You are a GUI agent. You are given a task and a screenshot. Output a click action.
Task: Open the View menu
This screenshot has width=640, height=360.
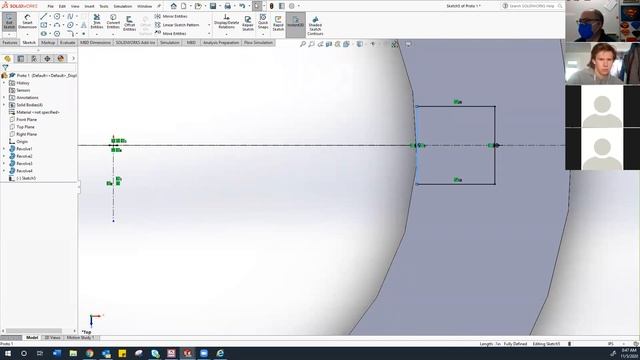[75, 6]
